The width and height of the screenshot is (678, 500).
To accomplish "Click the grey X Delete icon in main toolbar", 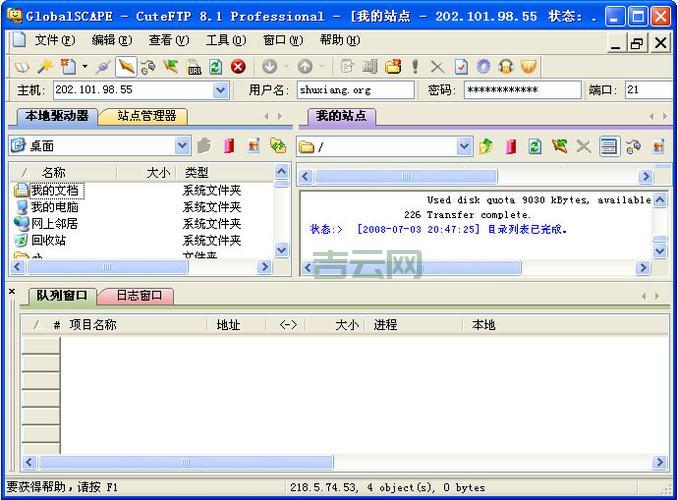I will point(437,67).
